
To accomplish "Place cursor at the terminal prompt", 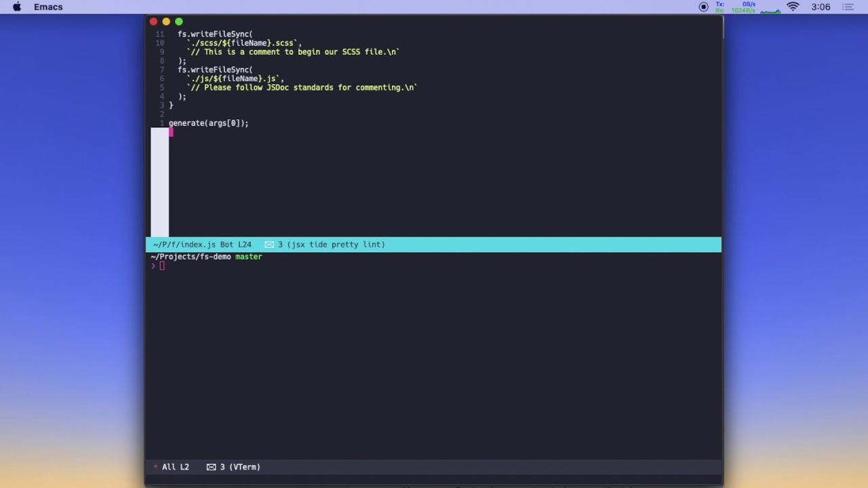I will pos(162,266).
